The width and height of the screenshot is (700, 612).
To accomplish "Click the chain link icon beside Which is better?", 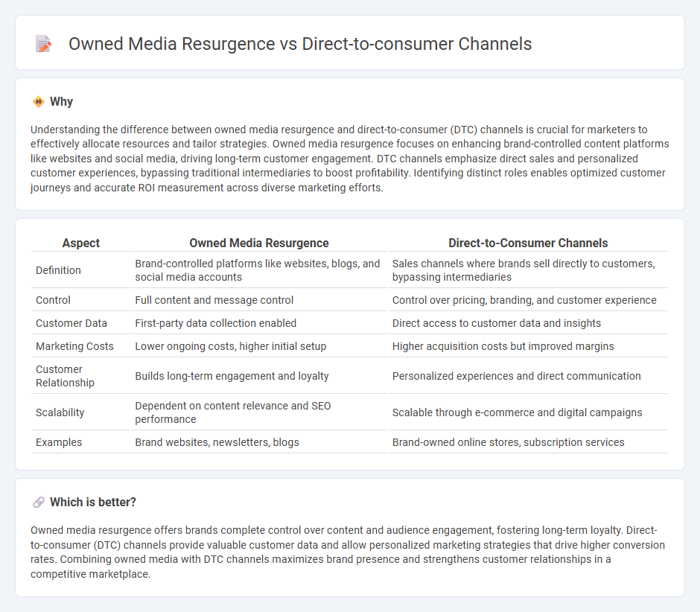I will click(39, 503).
